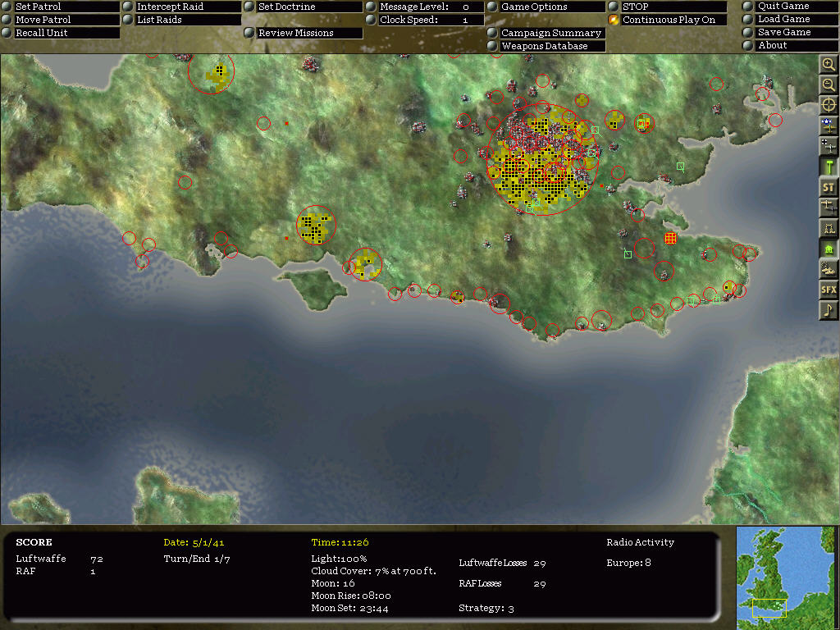This screenshot has width=840, height=630.
Task: Open Game Options
Action: 546,7
